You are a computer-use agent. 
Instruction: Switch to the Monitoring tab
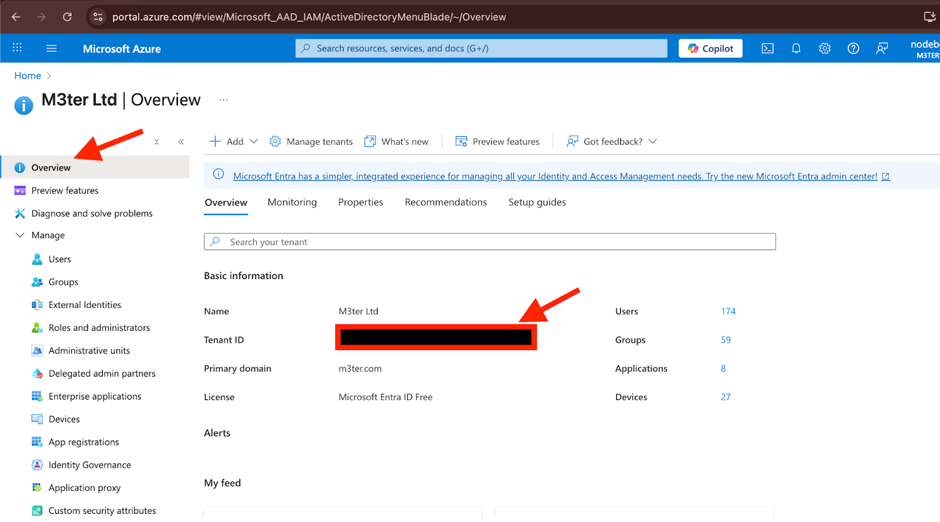(x=292, y=202)
